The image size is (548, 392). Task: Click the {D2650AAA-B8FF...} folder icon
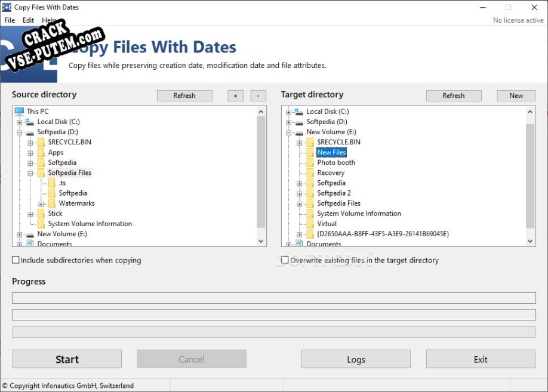[310, 234]
